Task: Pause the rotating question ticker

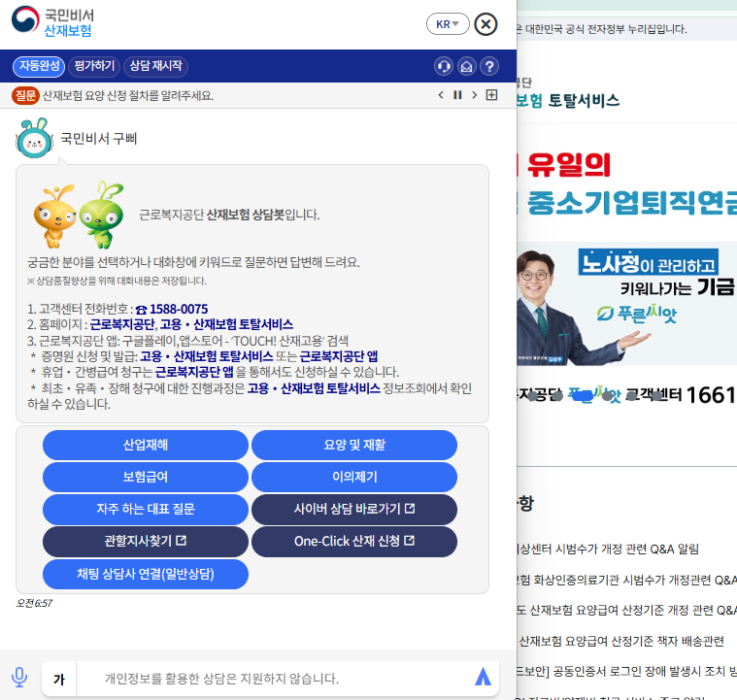Action: [457, 95]
